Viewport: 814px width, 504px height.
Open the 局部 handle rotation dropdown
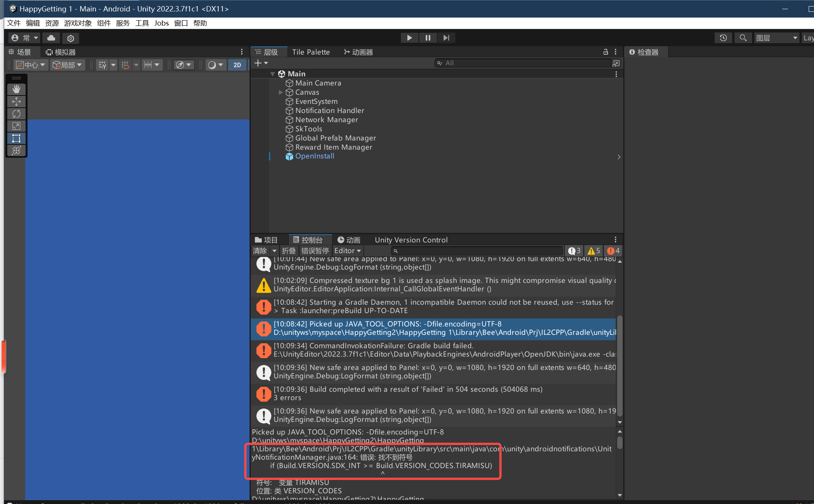point(67,65)
